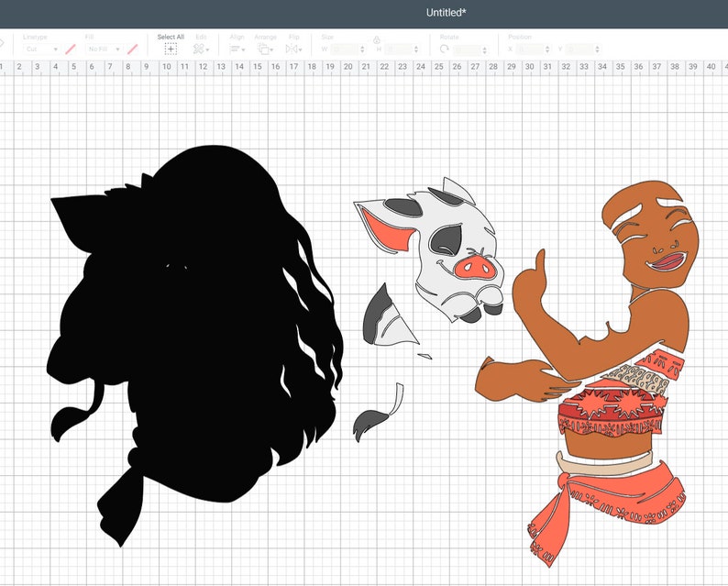This screenshot has width=728, height=586.
Task: Adjust the Rotate stepper arrows
Action: (x=485, y=50)
